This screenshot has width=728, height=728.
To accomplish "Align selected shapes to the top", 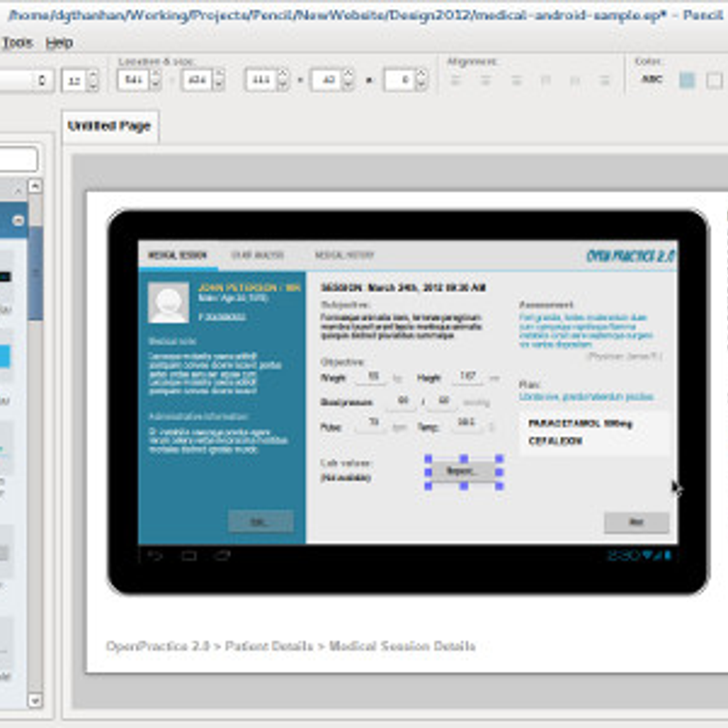I will [546, 81].
